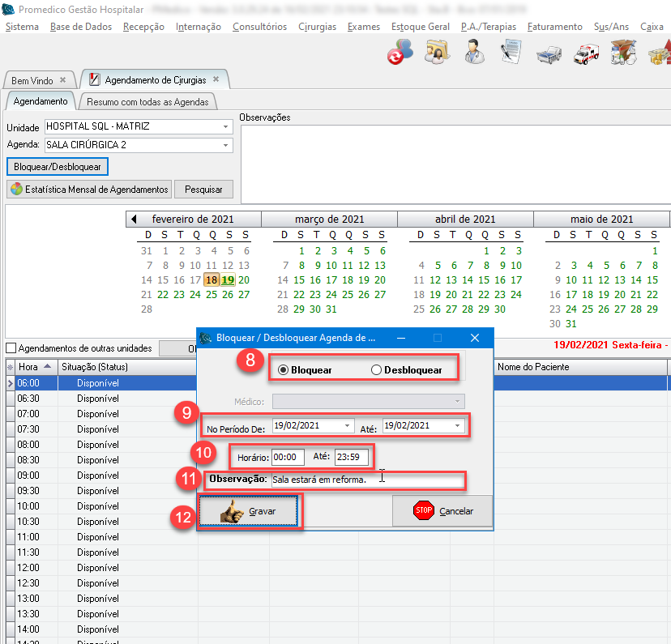The image size is (671, 644).
Task: Open the Unidade dropdown
Action: 225,126
